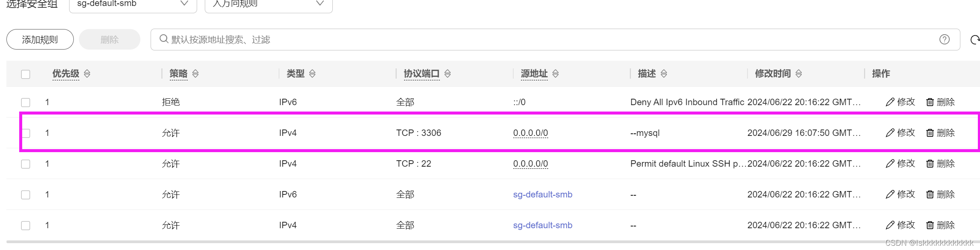Click 修改 on the IPv6 deny rule

click(900, 102)
